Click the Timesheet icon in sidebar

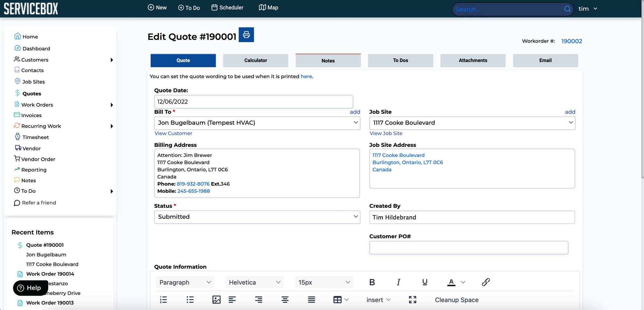point(17,137)
